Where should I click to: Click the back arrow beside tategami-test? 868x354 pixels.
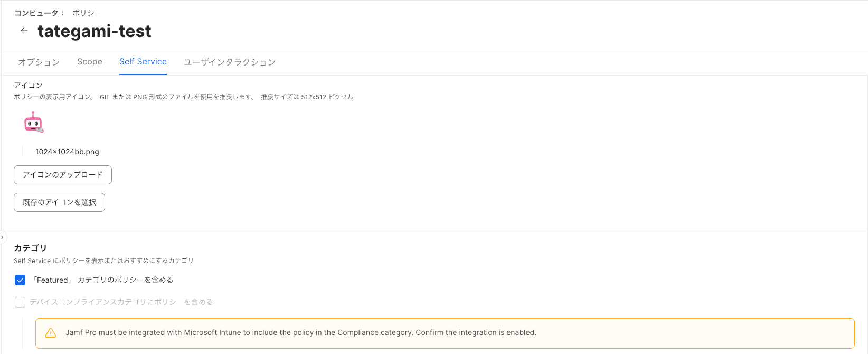click(24, 31)
